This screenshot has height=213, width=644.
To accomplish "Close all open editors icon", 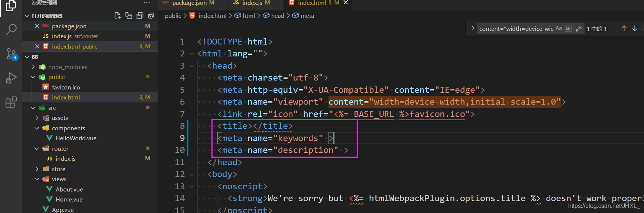I will point(151,16).
